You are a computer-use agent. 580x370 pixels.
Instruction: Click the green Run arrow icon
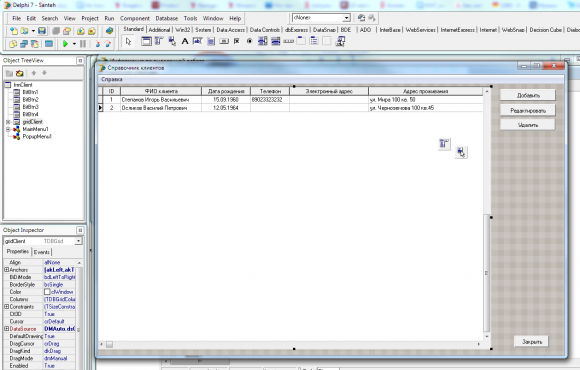pyautogui.click(x=65, y=44)
